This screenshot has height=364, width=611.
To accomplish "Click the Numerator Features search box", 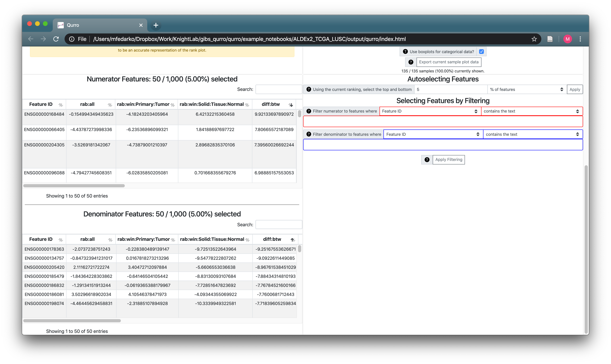I will [279, 89].
